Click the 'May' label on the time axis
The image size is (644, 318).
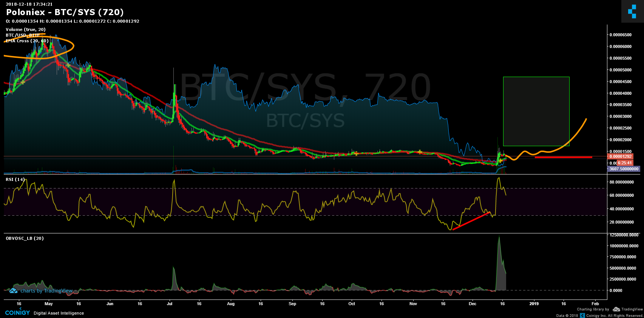click(x=49, y=304)
